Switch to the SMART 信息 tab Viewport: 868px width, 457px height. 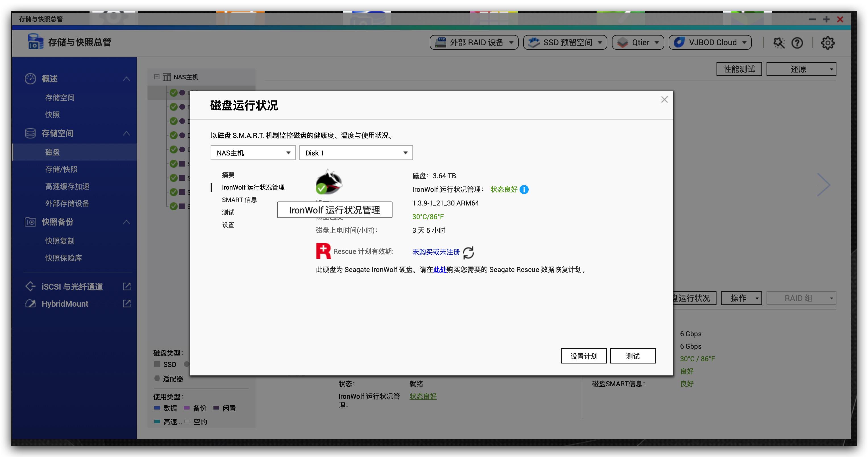(x=239, y=200)
